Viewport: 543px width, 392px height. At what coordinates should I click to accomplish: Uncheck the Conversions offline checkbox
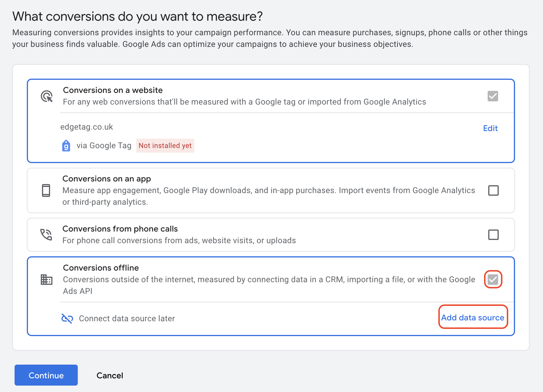[493, 280]
